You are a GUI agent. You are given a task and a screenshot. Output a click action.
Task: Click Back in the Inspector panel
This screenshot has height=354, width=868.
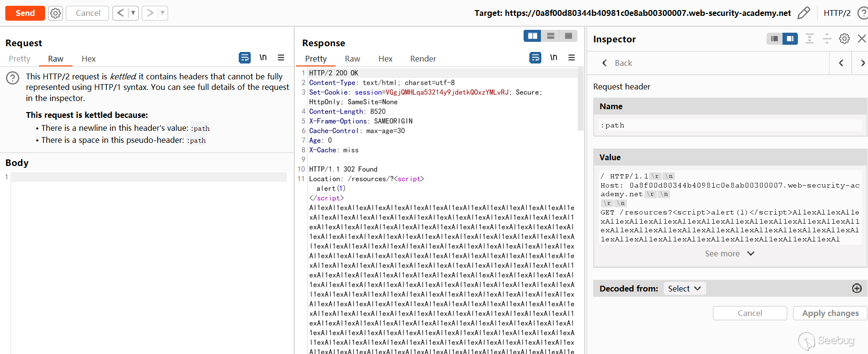point(618,63)
